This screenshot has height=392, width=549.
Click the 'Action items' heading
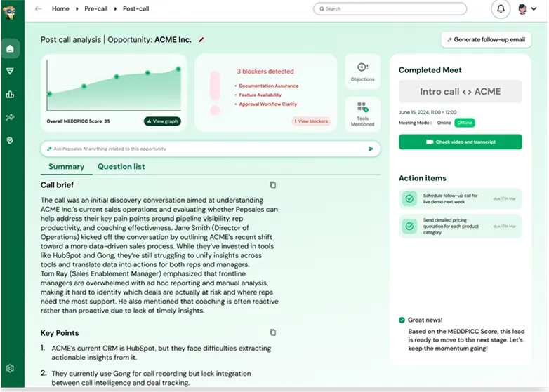(x=422, y=178)
